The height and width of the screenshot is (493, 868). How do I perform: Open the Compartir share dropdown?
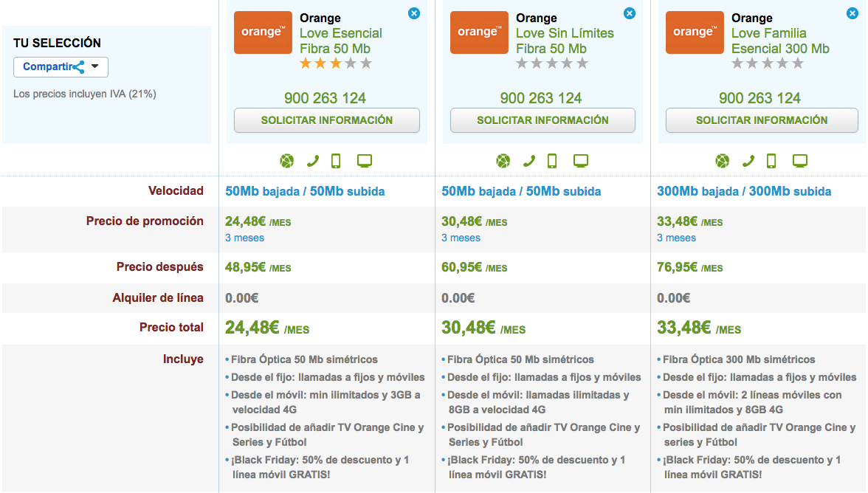coord(61,67)
